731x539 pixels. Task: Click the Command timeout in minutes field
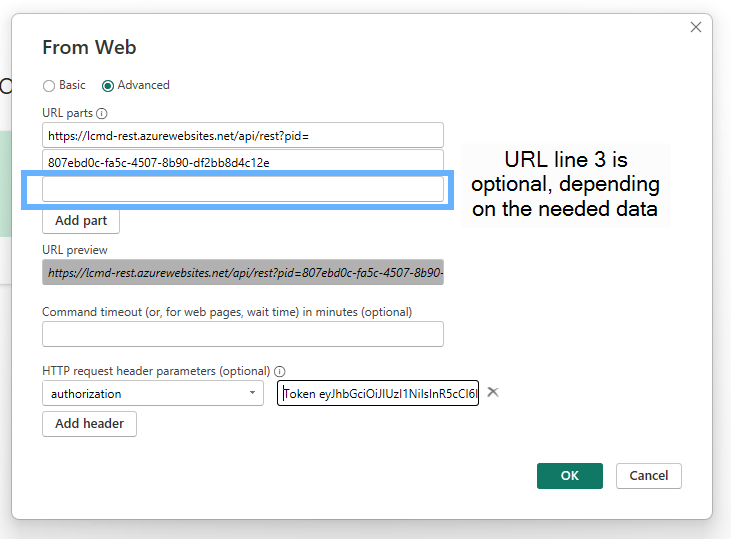tap(243, 334)
